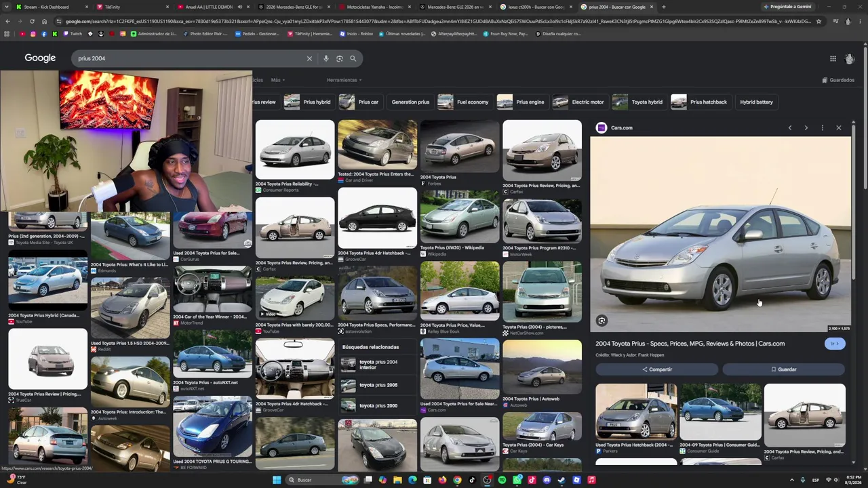Open the three-dot menu in preview panel
This screenshot has height=488, width=868.
pyautogui.click(x=822, y=127)
